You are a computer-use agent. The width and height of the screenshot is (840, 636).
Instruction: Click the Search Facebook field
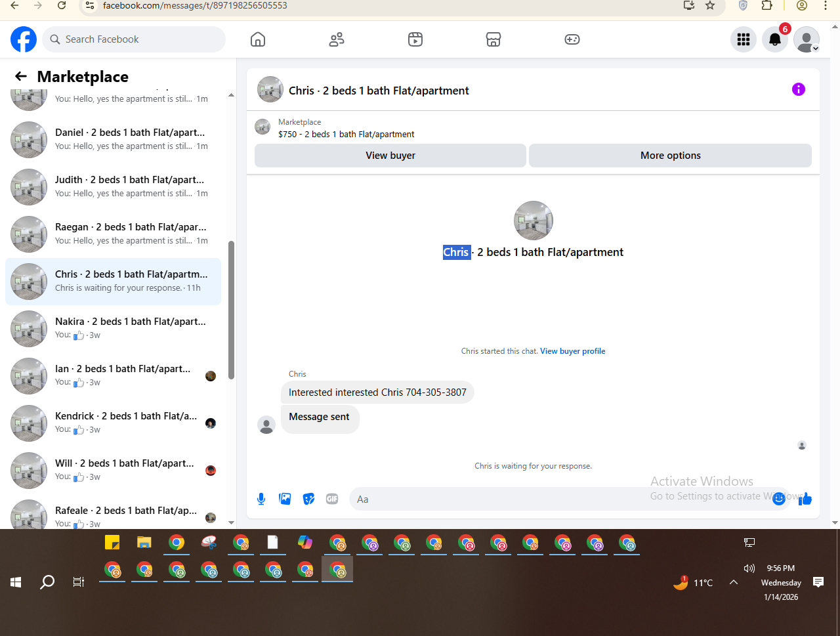(134, 39)
